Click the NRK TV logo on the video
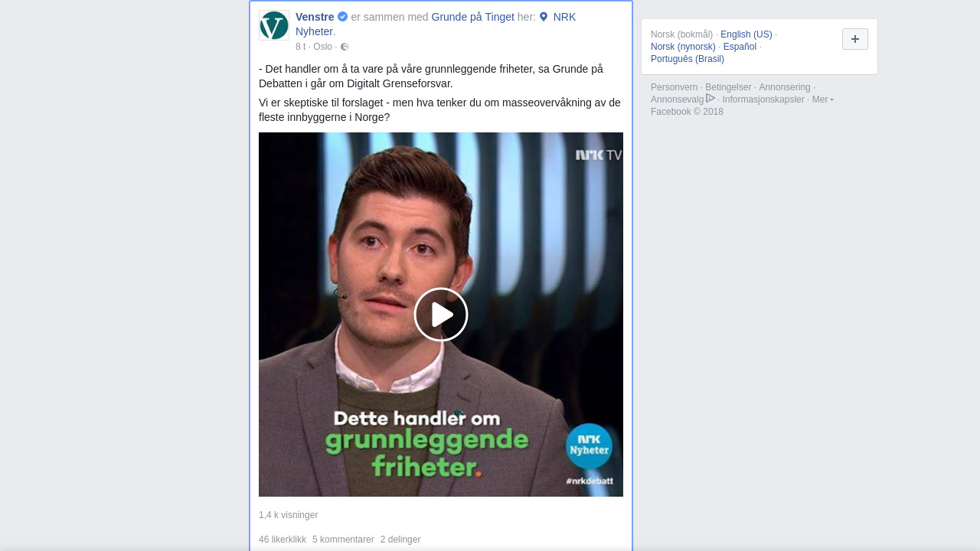The image size is (980, 551). point(599,155)
